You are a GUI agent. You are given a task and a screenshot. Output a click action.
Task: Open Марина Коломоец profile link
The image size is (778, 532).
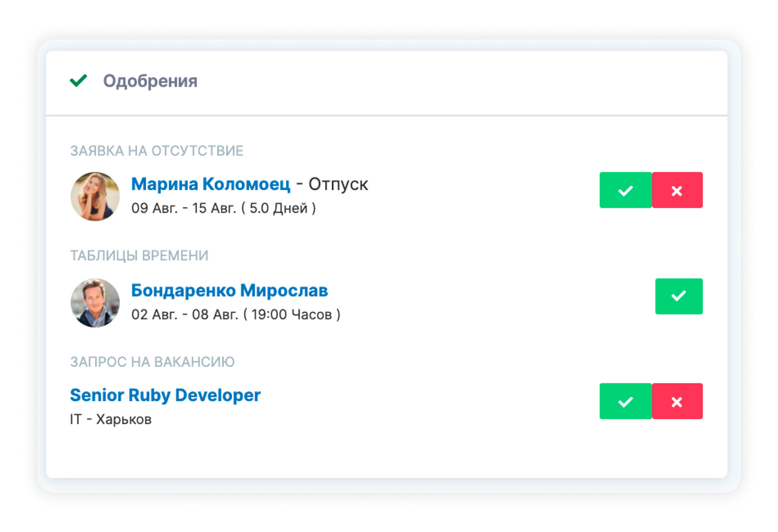coord(211,184)
